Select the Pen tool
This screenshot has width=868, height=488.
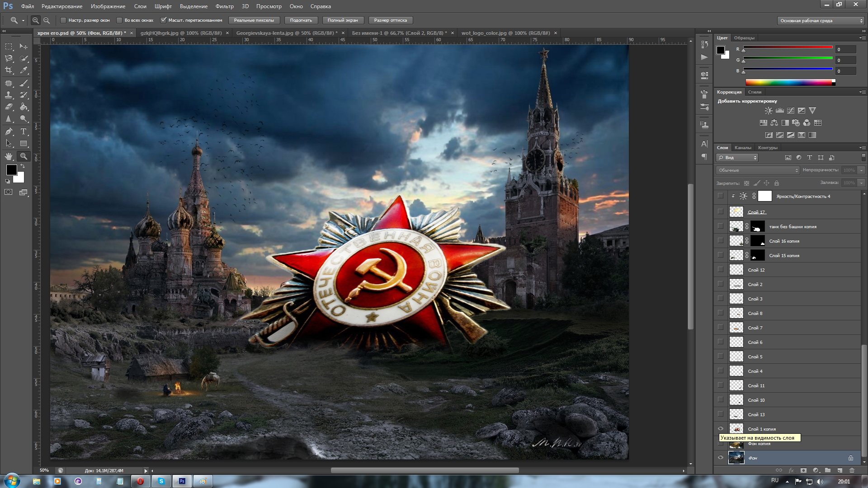9,131
